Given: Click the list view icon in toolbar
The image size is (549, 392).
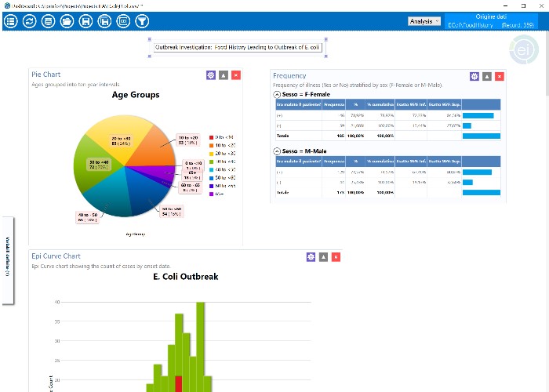Looking at the screenshot, I should pos(11,21).
